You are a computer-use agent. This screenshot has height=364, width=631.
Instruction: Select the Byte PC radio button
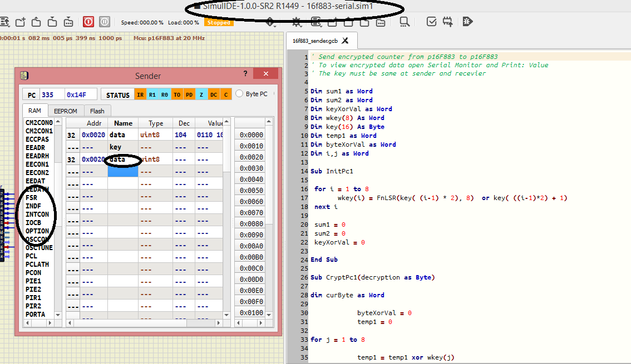point(240,94)
